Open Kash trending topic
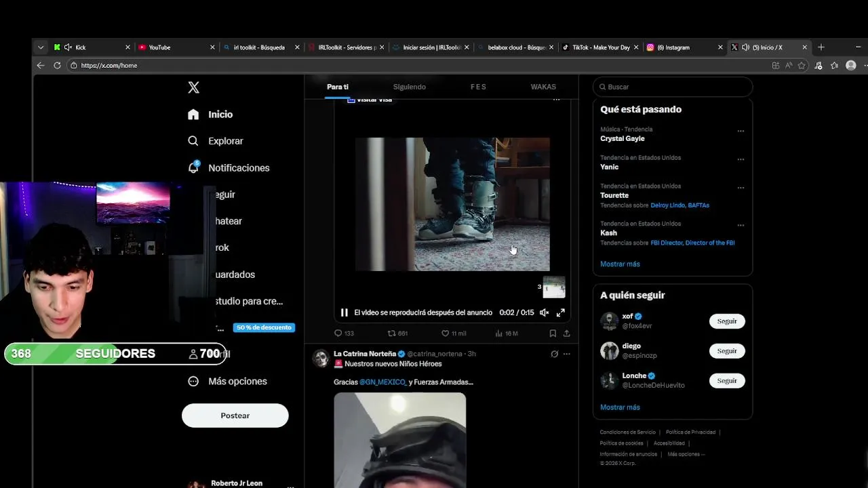The image size is (868, 488). pos(608,232)
